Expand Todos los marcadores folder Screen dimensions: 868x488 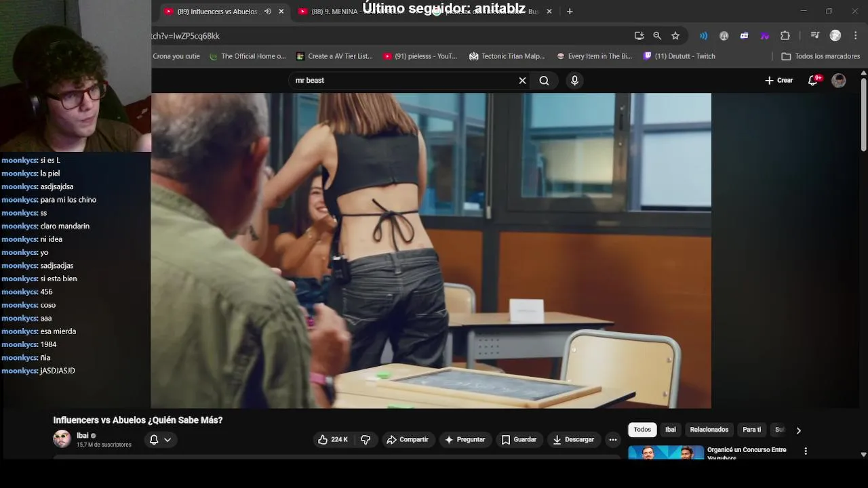[821, 56]
